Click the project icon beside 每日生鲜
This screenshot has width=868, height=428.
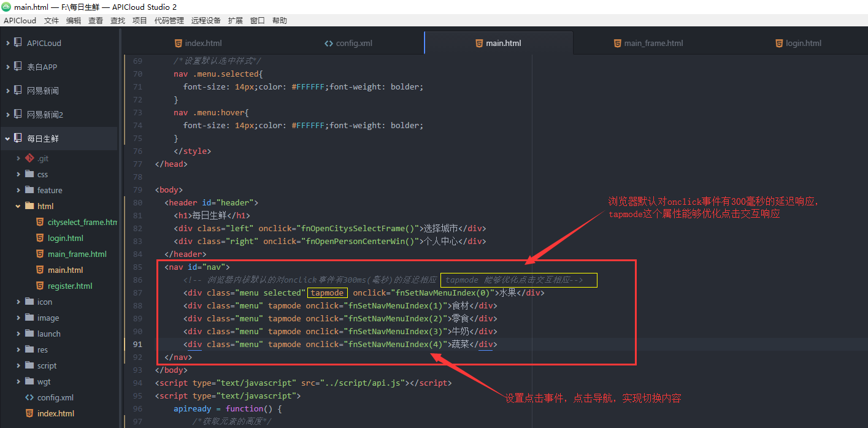(17, 137)
